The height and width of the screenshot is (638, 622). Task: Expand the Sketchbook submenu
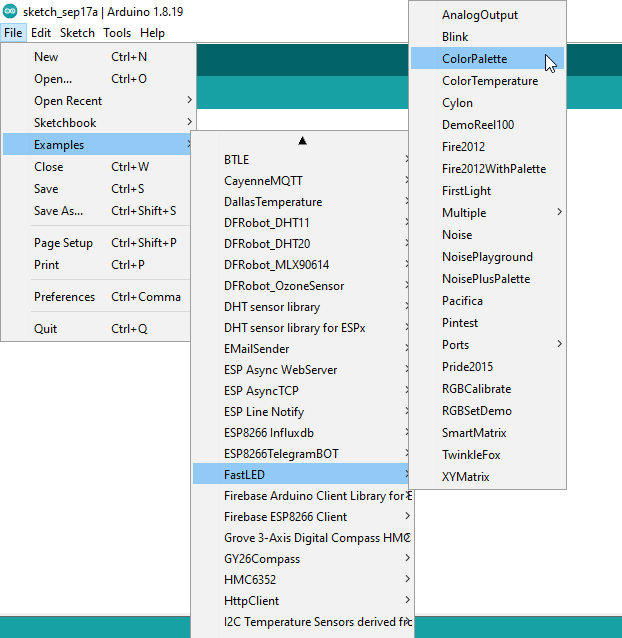tap(98, 122)
